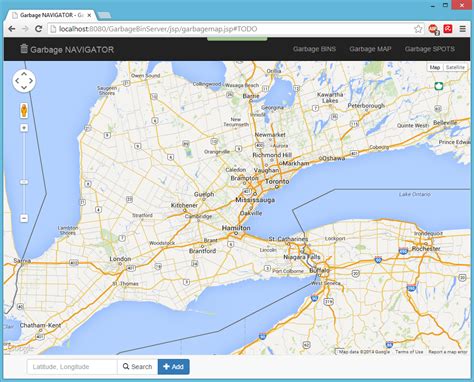
Task: Zoom in with the plus button
Action: tap(24, 128)
